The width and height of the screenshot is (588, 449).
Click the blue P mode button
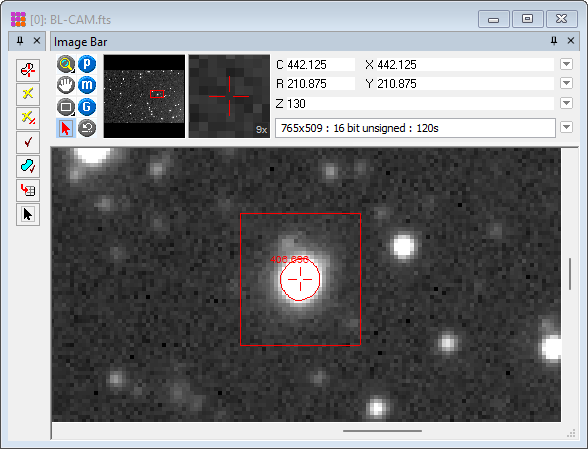click(x=87, y=64)
